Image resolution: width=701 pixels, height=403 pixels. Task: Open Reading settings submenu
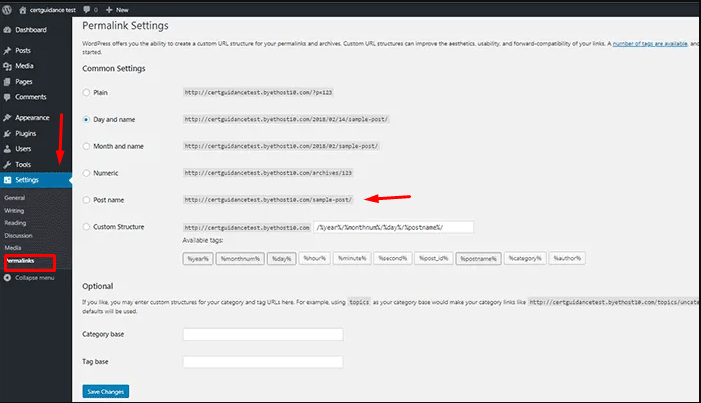(x=15, y=223)
